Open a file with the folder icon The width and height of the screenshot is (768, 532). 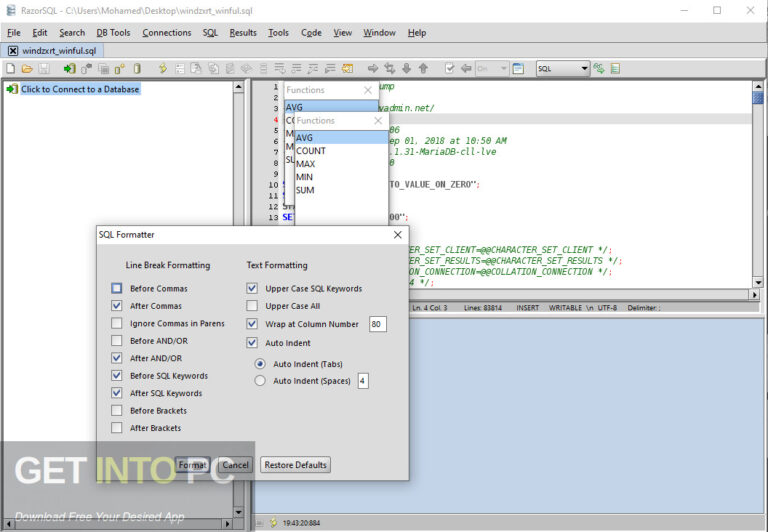27,69
